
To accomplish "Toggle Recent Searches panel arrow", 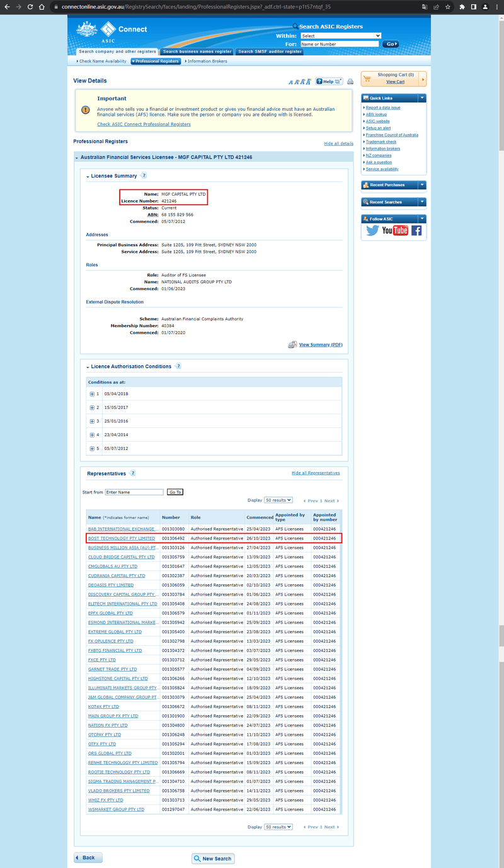I will [421, 202].
